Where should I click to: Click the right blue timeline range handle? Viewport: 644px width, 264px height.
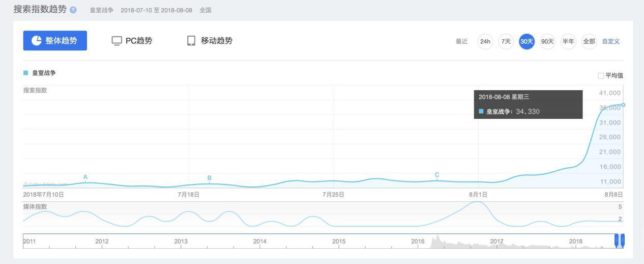click(x=623, y=240)
